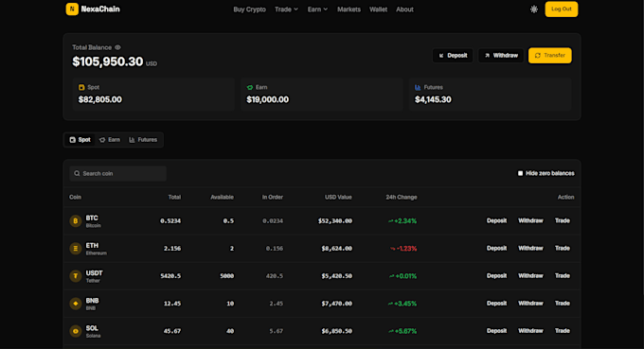The height and width of the screenshot is (349, 644).
Task: Withdraw SOL from its row
Action: (530, 330)
